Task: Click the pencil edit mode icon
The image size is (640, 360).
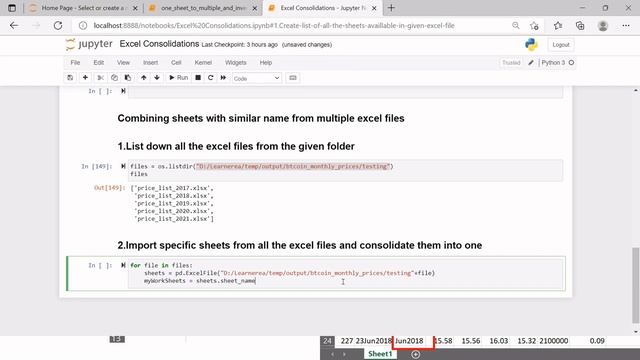Action: (x=531, y=62)
